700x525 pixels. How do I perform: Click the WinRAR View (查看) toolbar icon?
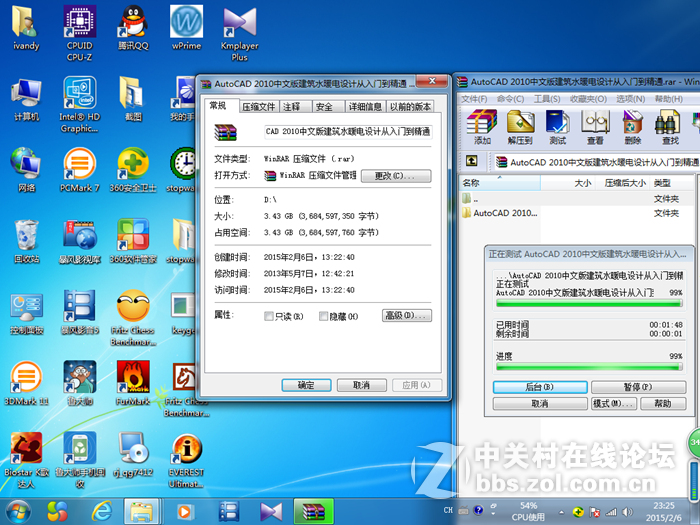tap(595, 127)
